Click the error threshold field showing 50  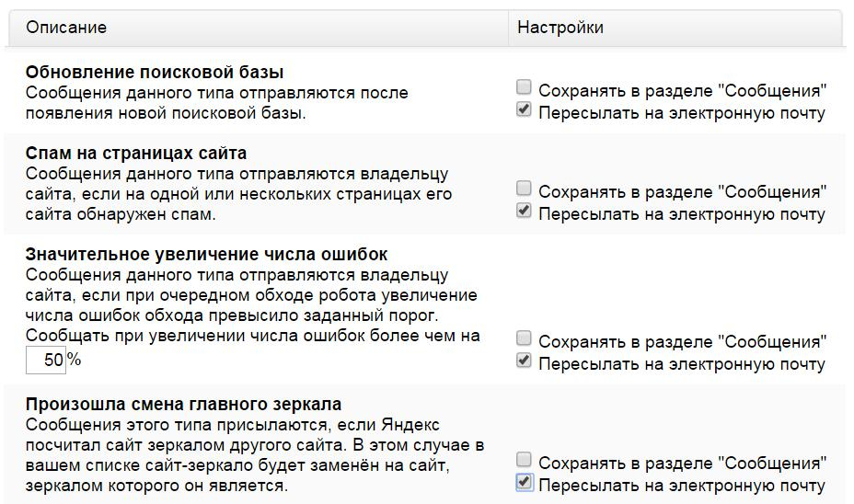(x=46, y=360)
